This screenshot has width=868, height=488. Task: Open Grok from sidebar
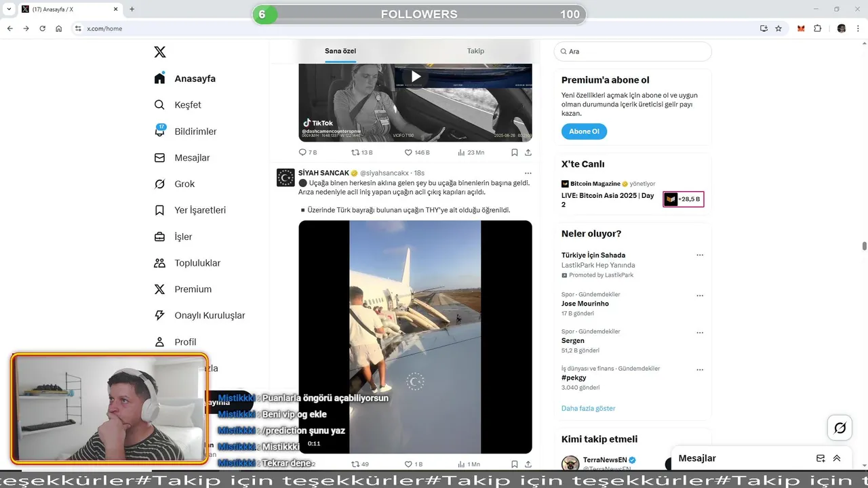point(174,184)
